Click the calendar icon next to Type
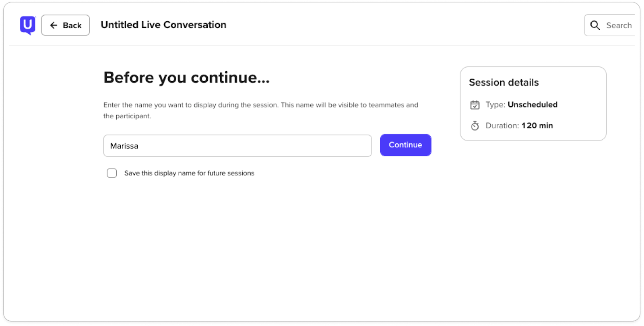This screenshot has height=326, width=644. pos(475,105)
